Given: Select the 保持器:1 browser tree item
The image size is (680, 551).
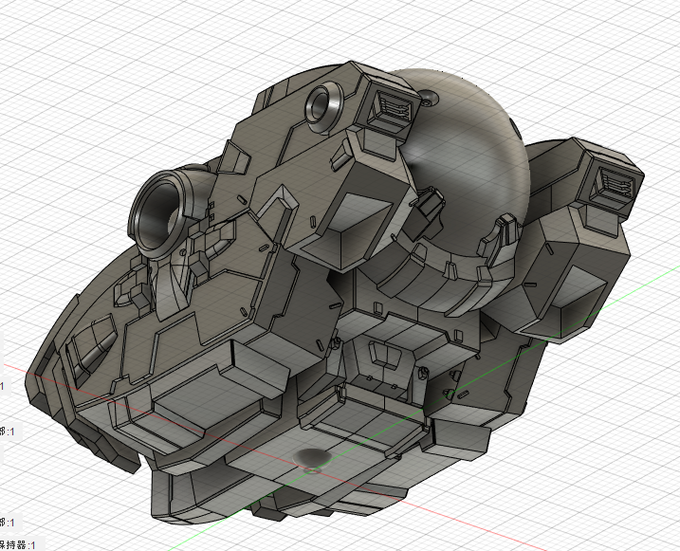Looking at the screenshot, I should (x=18, y=544).
